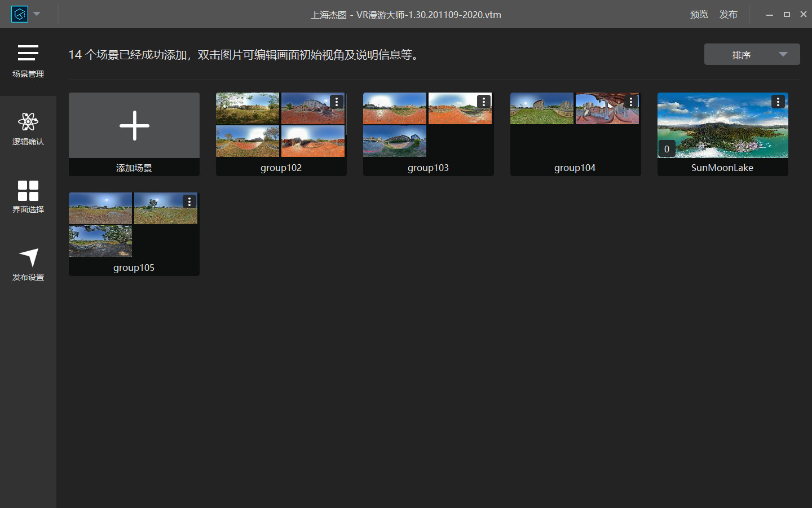Click the 0 badge on SunMoonLake
Screen dimensions: 812x508
point(667,149)
